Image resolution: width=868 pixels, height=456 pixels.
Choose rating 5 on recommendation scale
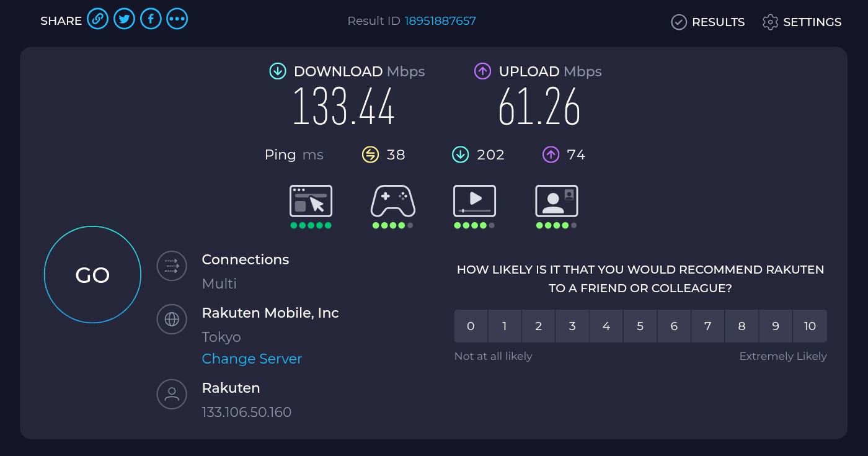pyautogui.click(x=640, y=326)
